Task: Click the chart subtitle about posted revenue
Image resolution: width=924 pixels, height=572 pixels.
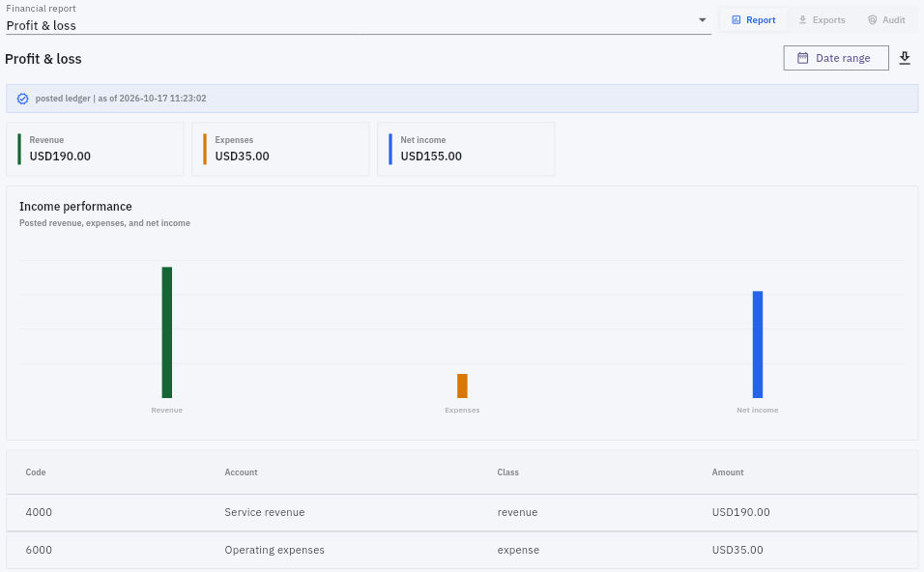Action: (x=105, y=223)
